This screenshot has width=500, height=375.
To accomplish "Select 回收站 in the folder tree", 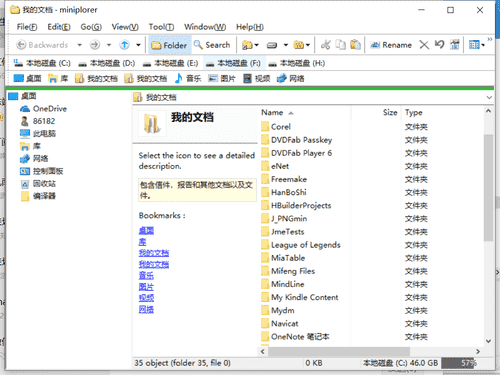I will click(38, 184).
